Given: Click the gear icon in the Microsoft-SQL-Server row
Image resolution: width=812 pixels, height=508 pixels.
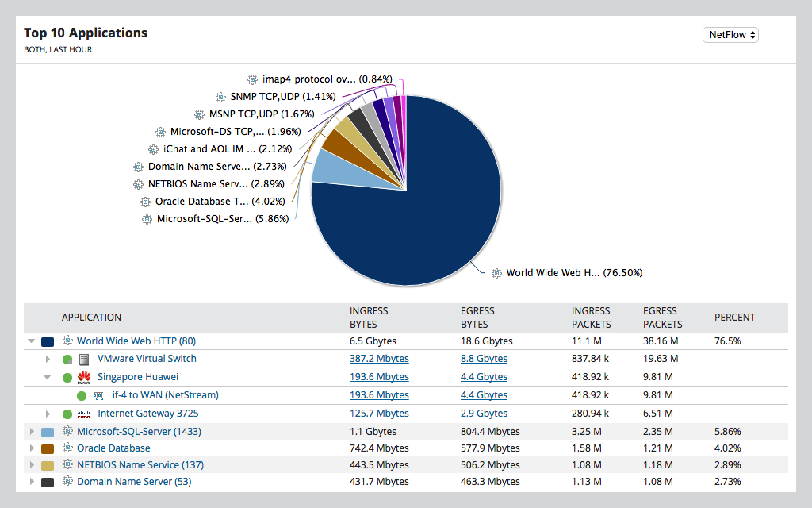Looking at the screenshot, I should coord(67,431).
